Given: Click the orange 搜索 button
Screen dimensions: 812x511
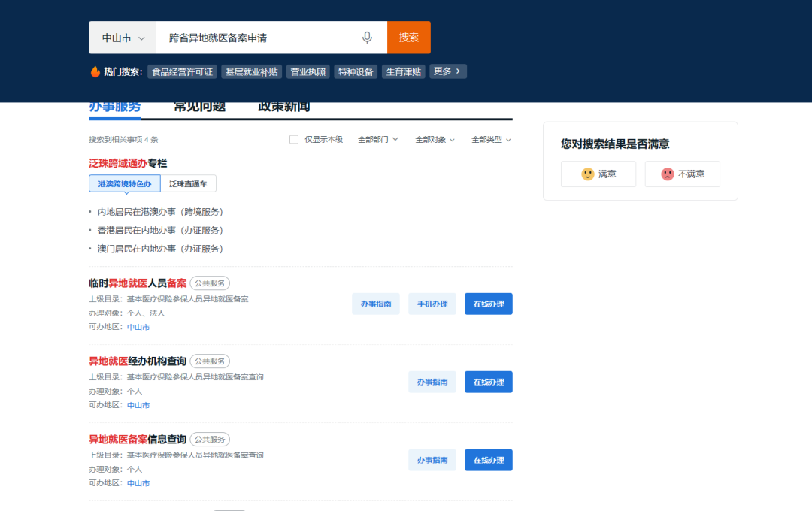Looking at the screenshot, I should point(408,38).
